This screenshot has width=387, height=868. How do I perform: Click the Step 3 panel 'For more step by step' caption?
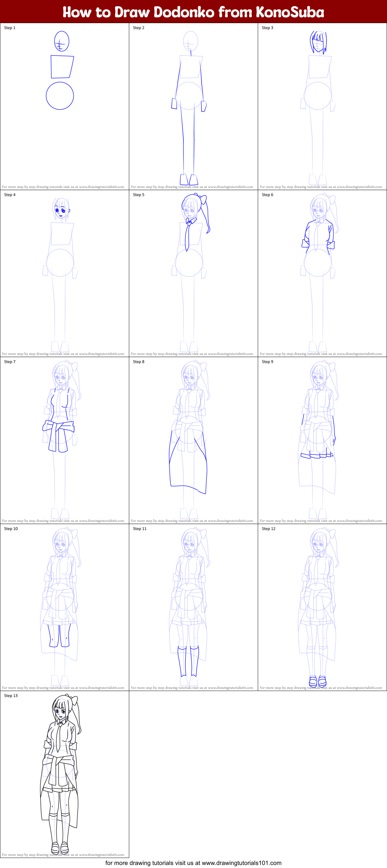click(321, 187)
